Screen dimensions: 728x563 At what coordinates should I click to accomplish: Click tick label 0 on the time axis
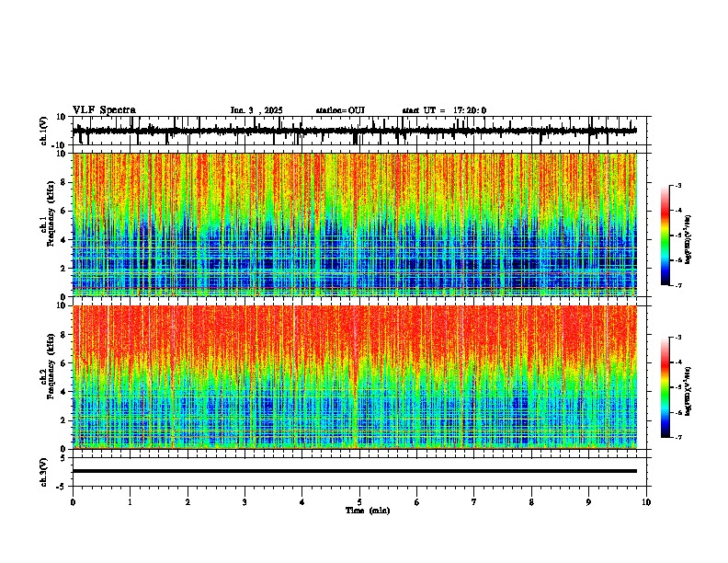click(73, 502)
